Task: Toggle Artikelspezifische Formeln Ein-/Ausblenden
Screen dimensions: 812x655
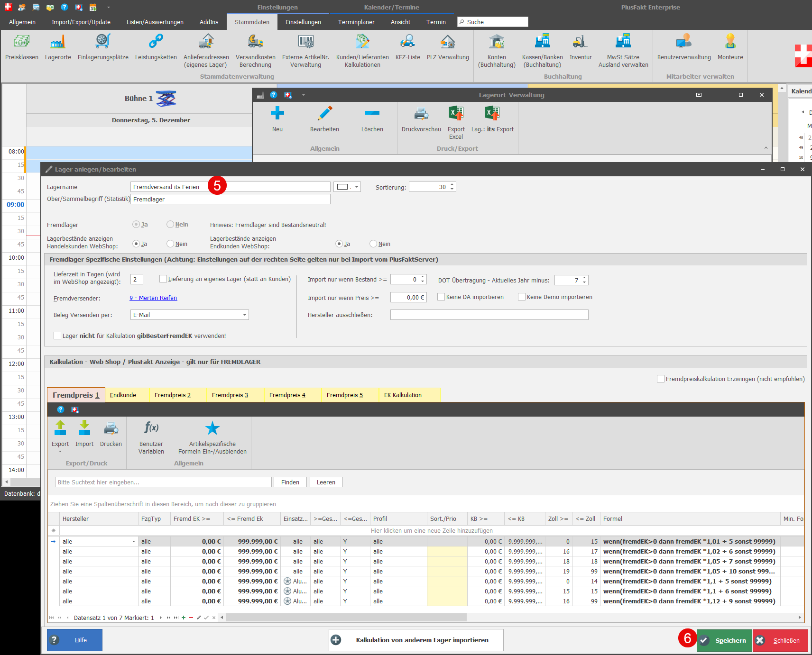Action: pos(212,437)
